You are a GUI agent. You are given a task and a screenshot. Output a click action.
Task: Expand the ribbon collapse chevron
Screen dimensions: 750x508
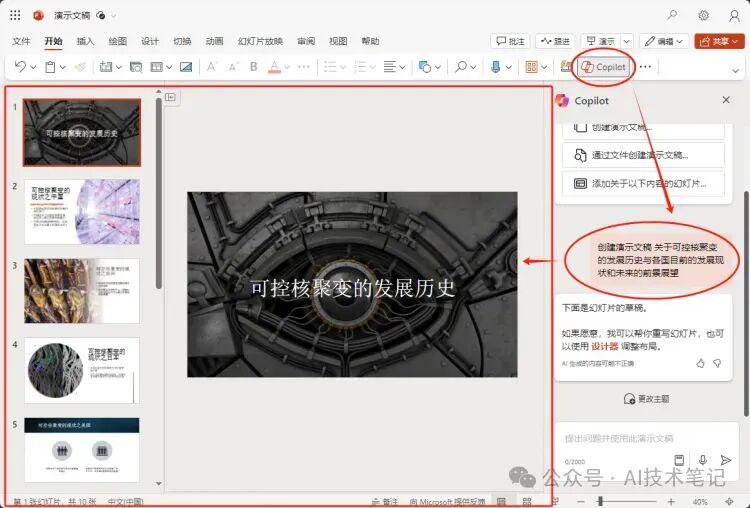click(x=735, y=71)
